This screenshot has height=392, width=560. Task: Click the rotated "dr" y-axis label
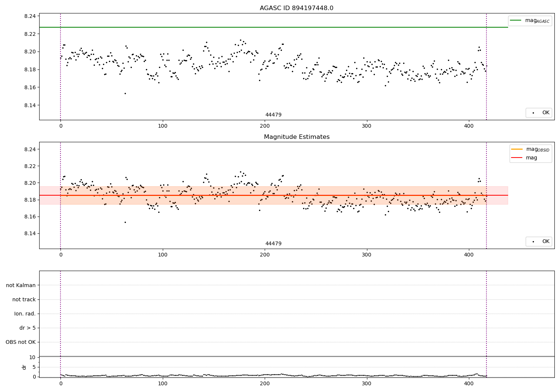(x=24, y=367)
